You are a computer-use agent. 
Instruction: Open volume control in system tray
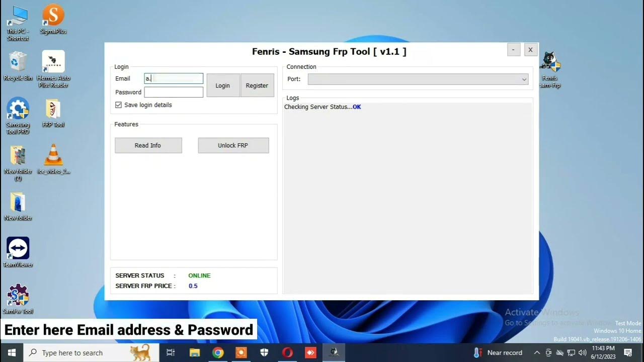tap(583, 352)
